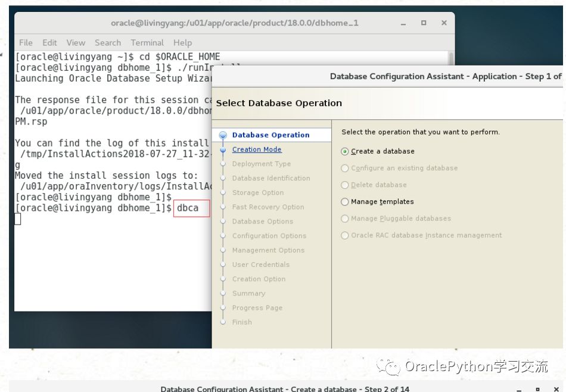Maximize the Step 2 of 14 wizard window
Screen dimensions: 566x392
(538, 389)
